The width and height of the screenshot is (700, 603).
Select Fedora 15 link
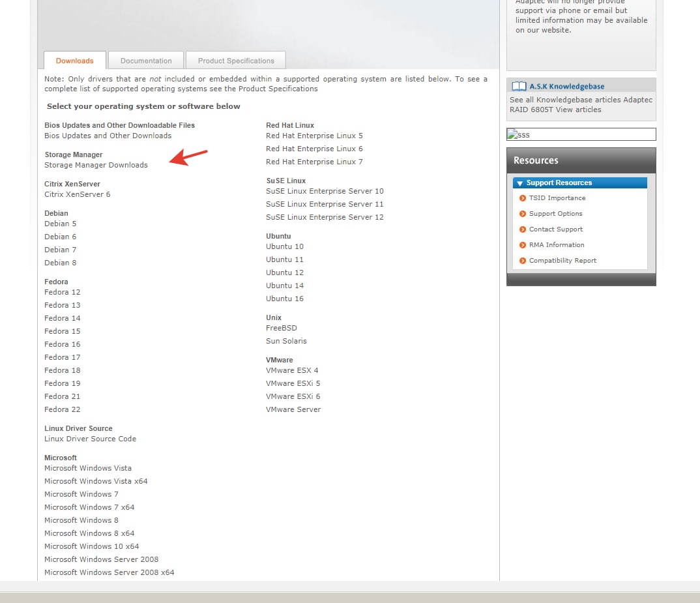pos(62,331)
